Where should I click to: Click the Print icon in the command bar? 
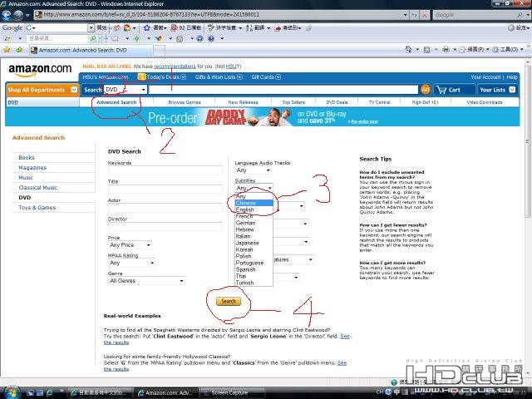click(446, 50)
